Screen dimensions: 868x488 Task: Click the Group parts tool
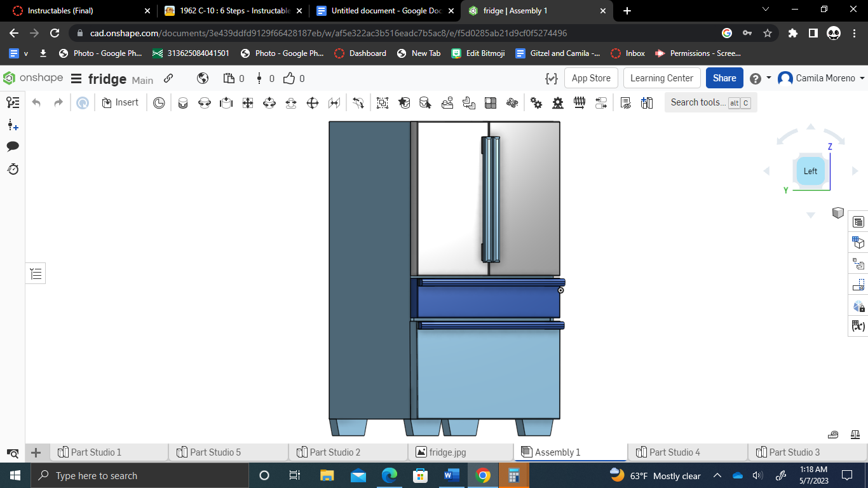pyautogui.click(x=382, y=102)
